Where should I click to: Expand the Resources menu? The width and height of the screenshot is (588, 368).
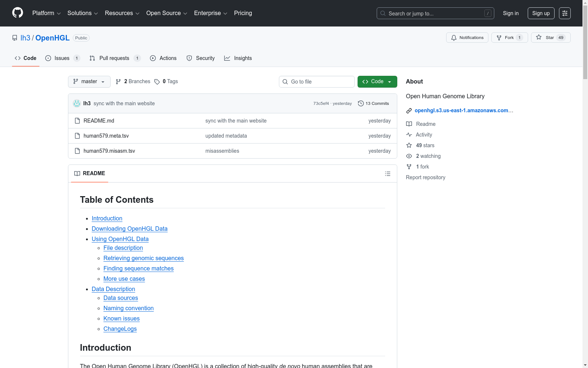coord(122,13)
